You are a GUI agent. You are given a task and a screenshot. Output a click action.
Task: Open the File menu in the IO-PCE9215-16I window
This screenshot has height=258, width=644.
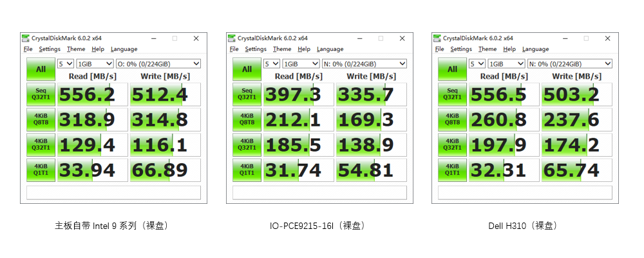pyautogui.click(x=234, y=49)
